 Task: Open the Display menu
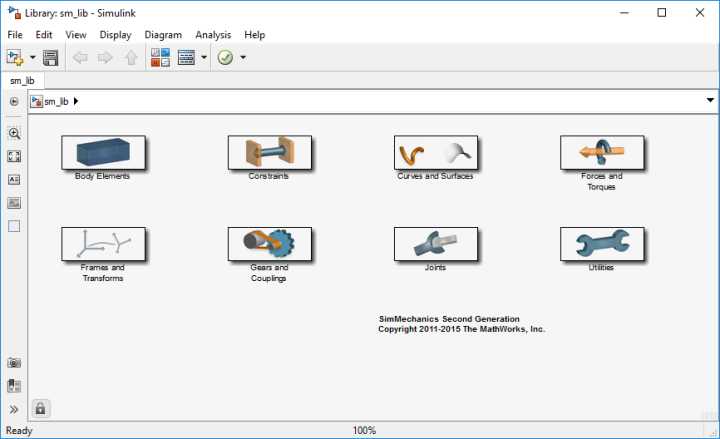(115, 35)
